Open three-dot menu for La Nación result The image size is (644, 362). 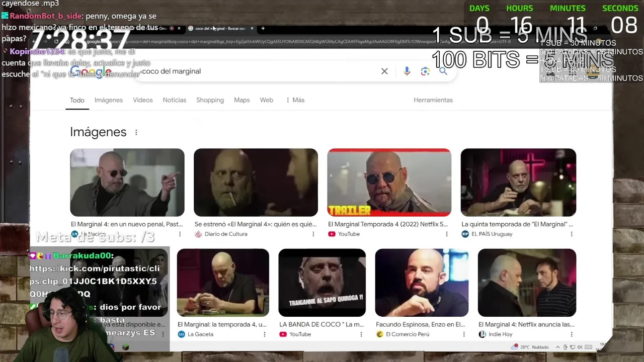pyautogui.click(x=180, y=234)
